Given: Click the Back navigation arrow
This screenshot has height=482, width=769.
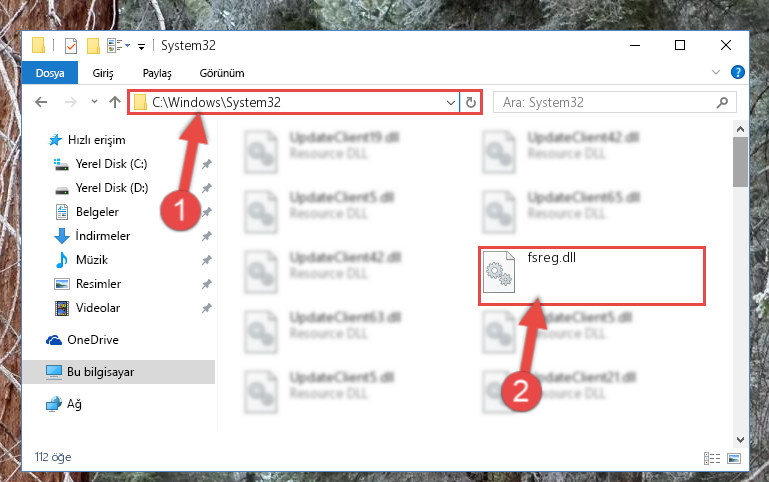Looking at the screenshot, I should (41, 102).
